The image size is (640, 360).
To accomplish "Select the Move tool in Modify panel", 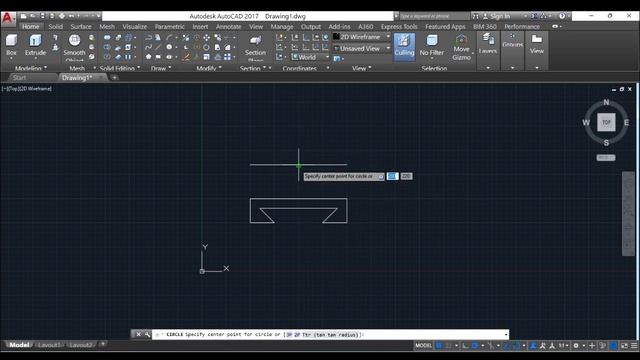I will point(207,37).
